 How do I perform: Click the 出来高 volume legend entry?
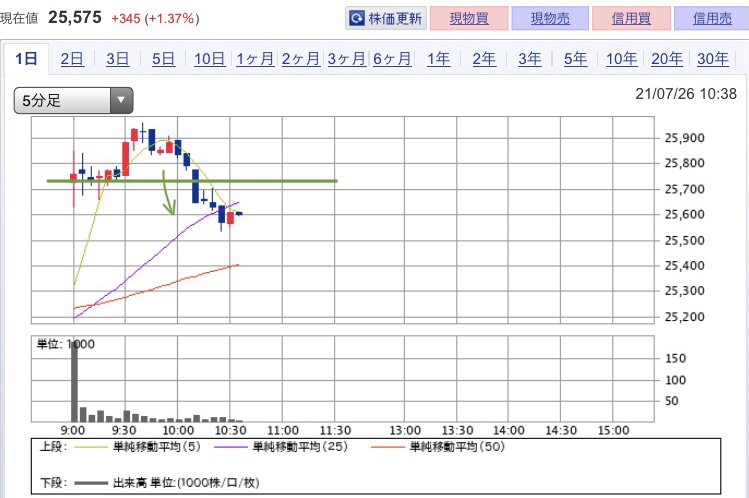click(x=167, y=483)
